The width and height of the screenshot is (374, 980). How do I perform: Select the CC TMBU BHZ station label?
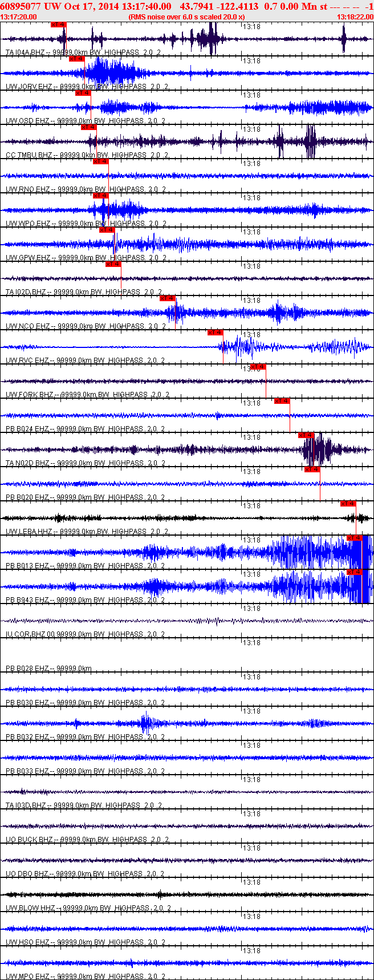87,155
